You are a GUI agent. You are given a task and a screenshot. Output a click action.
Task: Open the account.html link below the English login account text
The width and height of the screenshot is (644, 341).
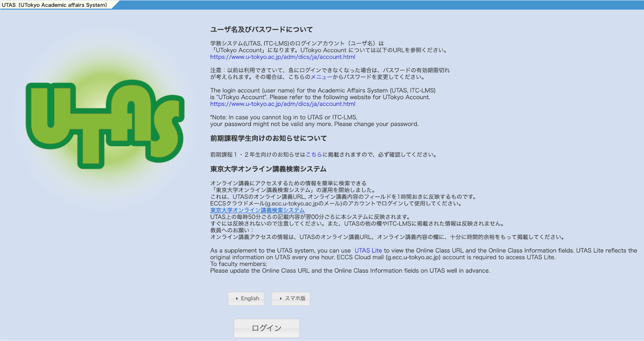click(283, 104)
